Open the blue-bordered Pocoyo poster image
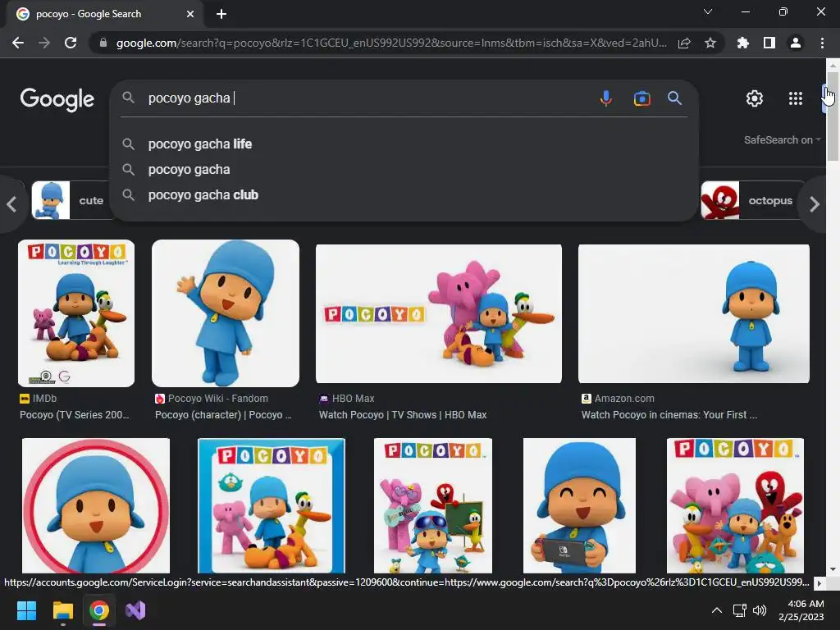 [x=272, y=505]
